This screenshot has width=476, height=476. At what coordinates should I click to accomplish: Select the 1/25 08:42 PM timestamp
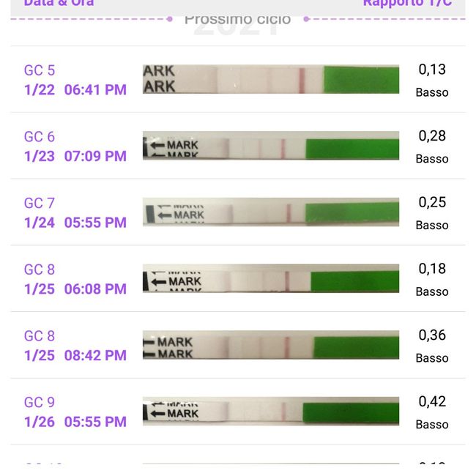[x=75, y=355]
